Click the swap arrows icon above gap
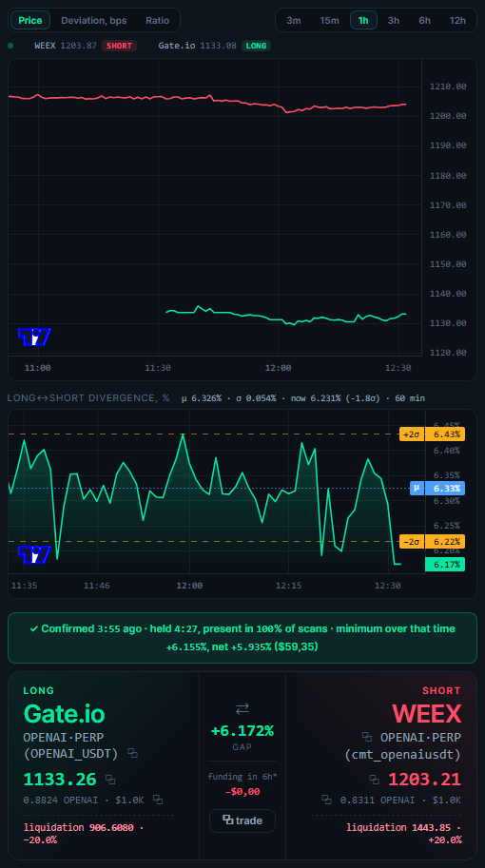485x868 pixels. tap(242, 708)
